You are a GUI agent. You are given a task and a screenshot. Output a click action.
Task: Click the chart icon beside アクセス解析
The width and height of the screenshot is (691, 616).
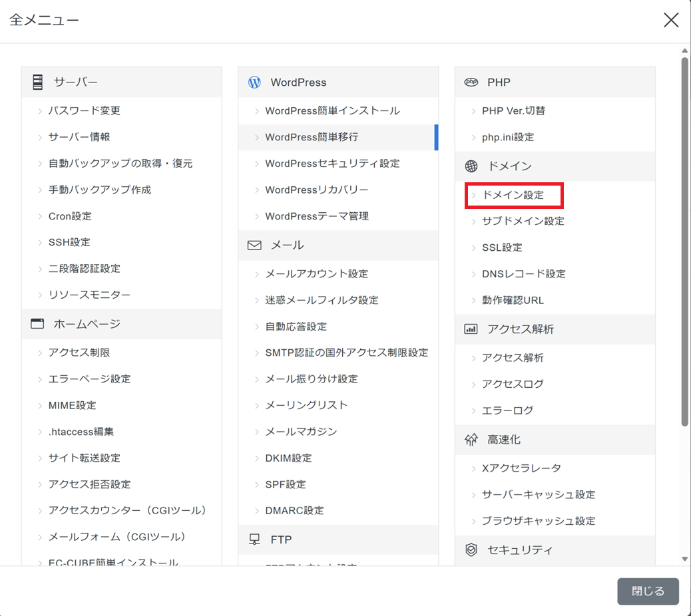pyautogui.click(x=471, y=329)
